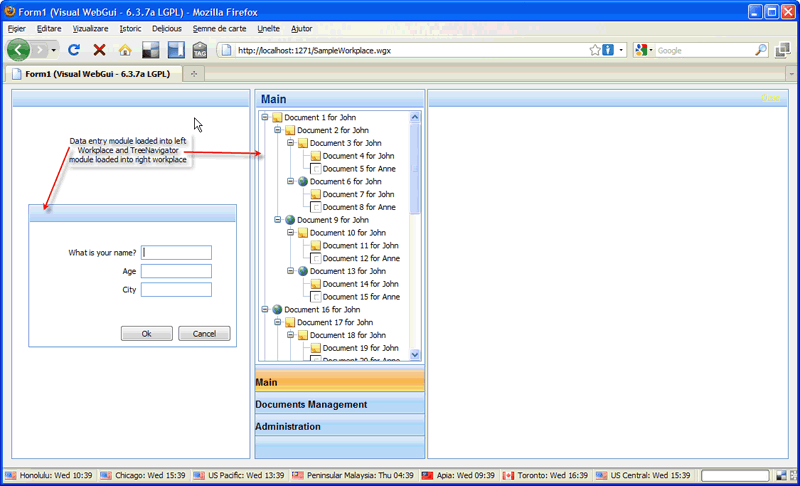Open the Administration pane
This screenshot has width=800, height=486.
point(340,426)
